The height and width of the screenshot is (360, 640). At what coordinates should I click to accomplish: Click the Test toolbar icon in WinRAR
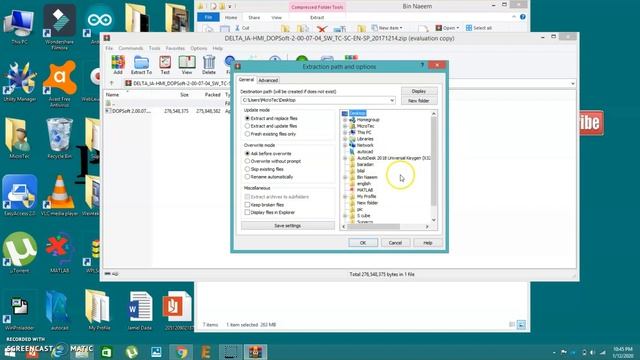click(x=165, y=65)
